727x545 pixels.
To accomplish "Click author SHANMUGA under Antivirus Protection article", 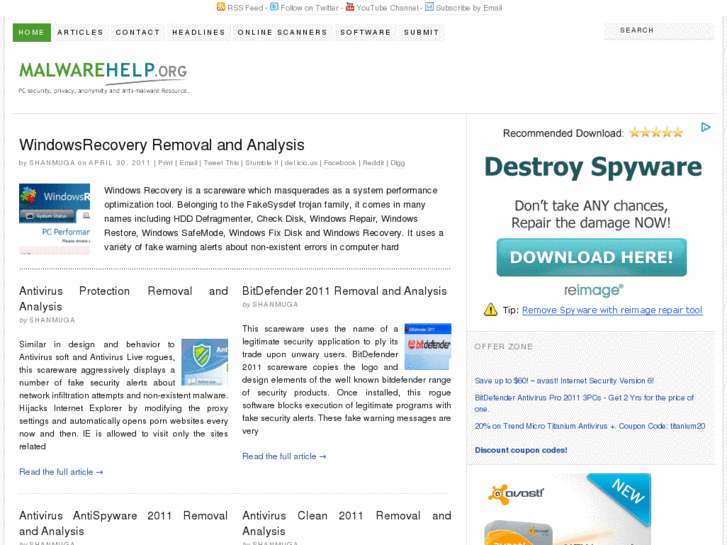I will coord(52,320).
